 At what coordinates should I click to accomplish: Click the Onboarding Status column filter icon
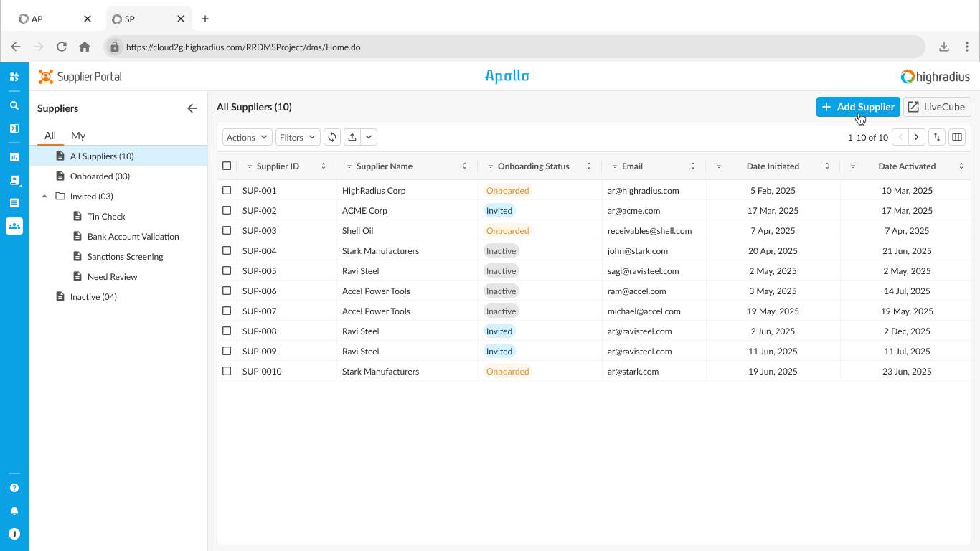coord(491,166)
